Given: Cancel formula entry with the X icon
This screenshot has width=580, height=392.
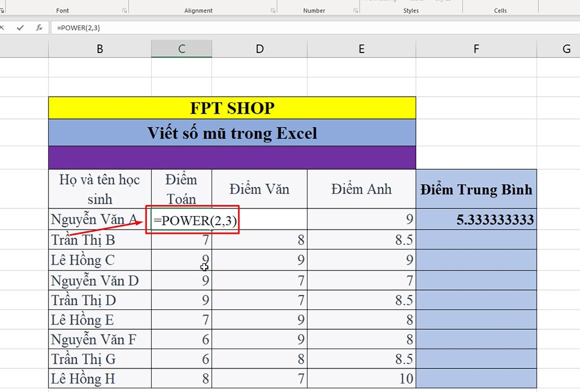Looking at the screenshot, I should tap(3, 28).
